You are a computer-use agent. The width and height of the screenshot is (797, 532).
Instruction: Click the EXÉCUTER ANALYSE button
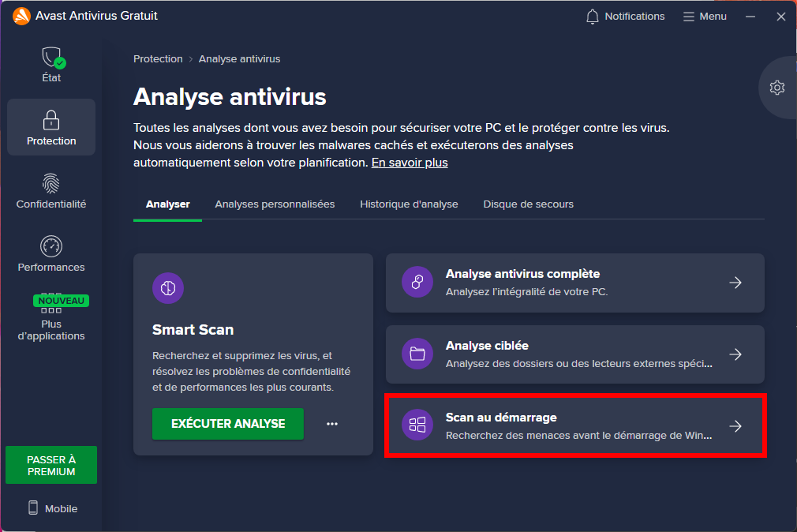(228, 424)
